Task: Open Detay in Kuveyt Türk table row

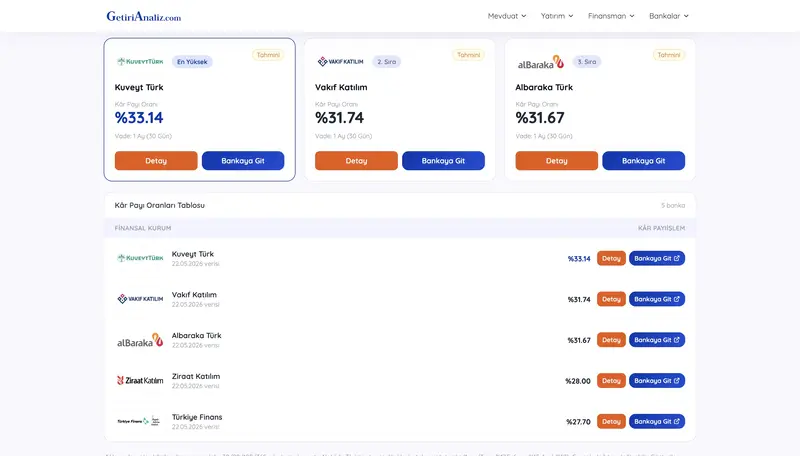Action: (611, 259)
